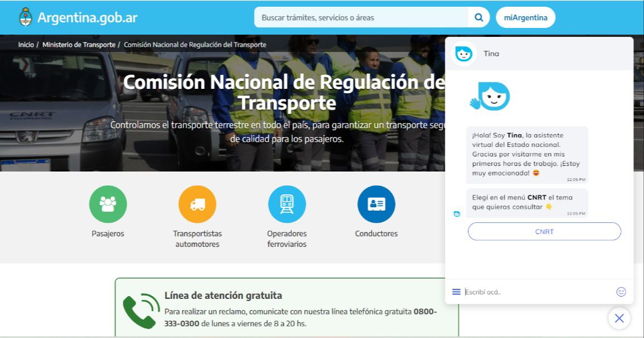The height and width of the screenshot is (338, 644).
Task: Click the chat message field 'Escribí acá'
Action: [536, 292]
